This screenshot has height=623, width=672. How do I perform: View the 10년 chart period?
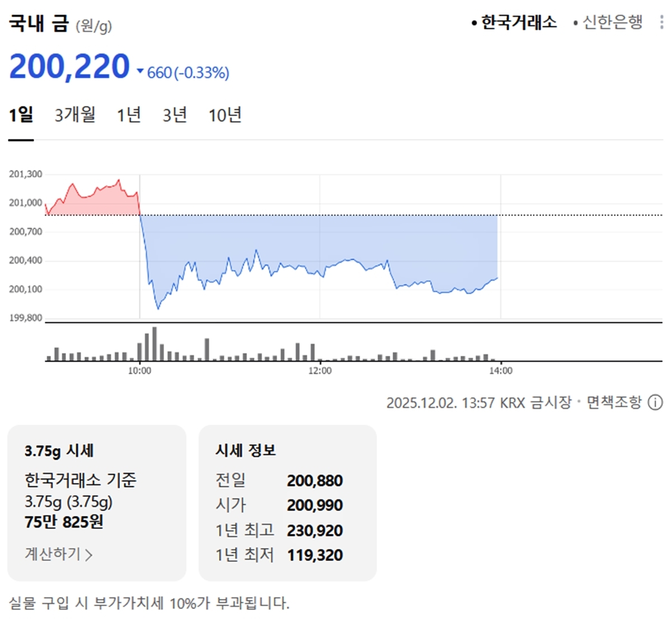225,115
